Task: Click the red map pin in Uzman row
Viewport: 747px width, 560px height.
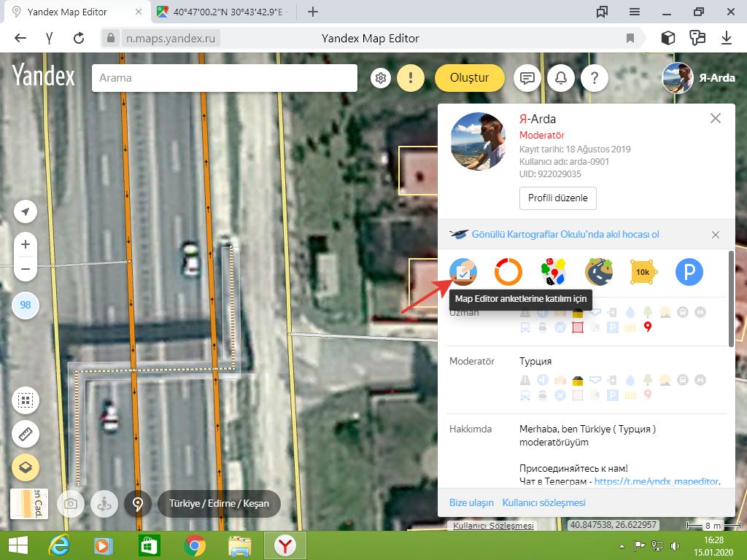Action: point(648,327)
